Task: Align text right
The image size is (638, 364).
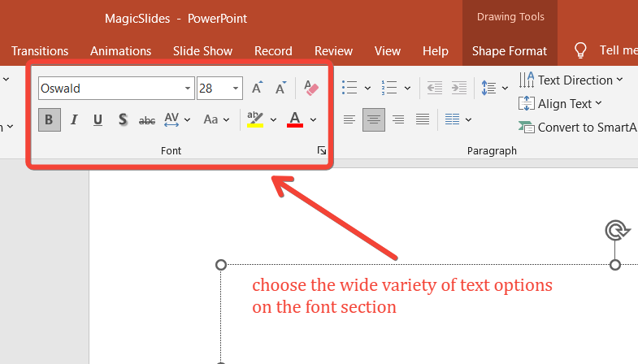Action: click(x=398, y=119)
